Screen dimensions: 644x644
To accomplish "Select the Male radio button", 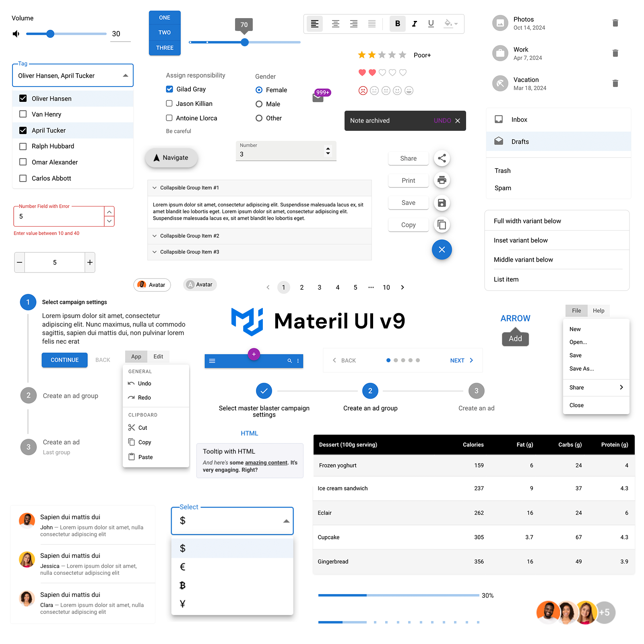I will [259, 104].
